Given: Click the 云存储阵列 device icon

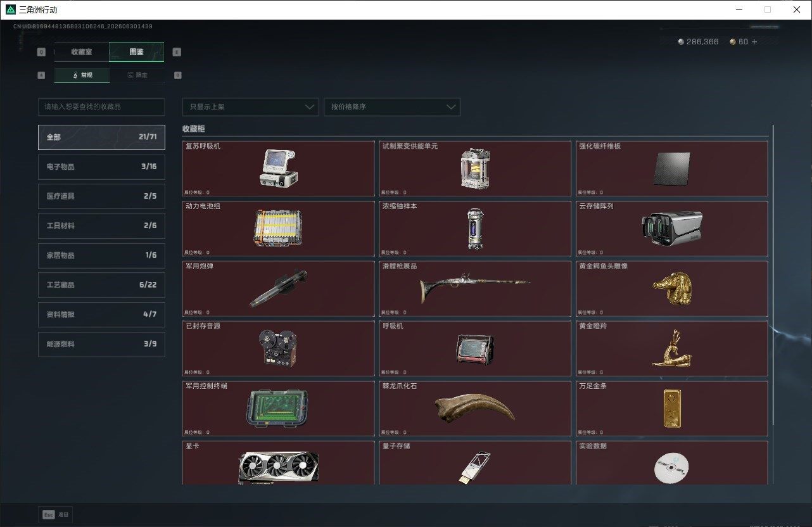Looking at the screenshot, I should coord(671,228).
